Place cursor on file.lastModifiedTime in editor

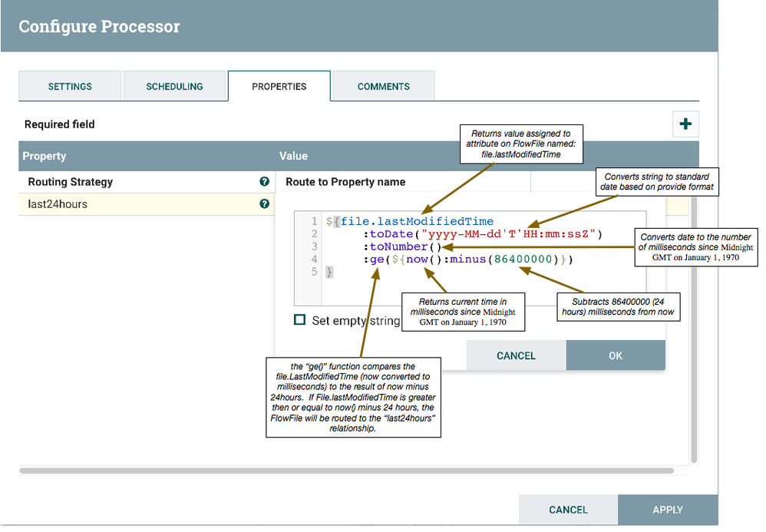418,221
